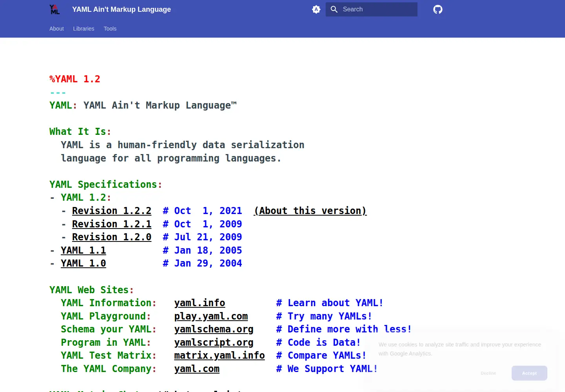Accept the cookie consent
This screenshot has width=565, height=392.
529,373
